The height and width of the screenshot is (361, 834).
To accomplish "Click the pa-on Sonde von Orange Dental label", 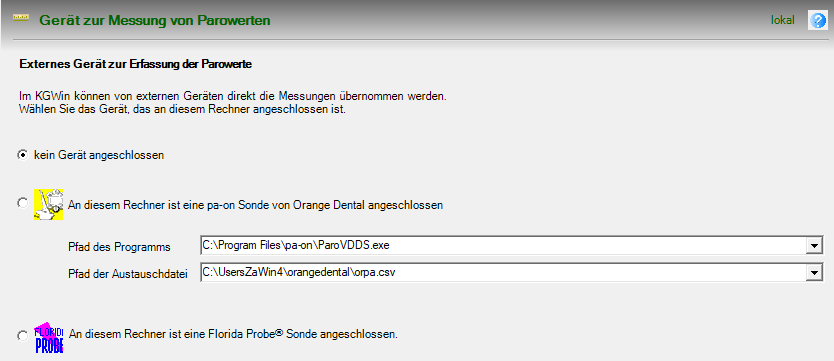I will [255, 205].
